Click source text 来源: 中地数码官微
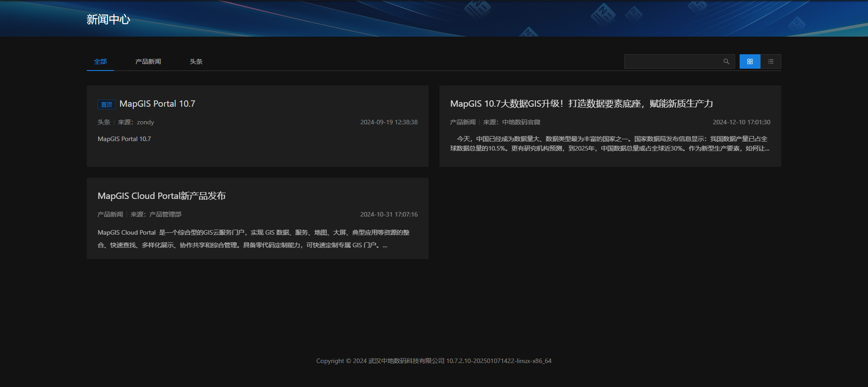The image size is (868, 387). pyautogui.click(x=512, y=122)
